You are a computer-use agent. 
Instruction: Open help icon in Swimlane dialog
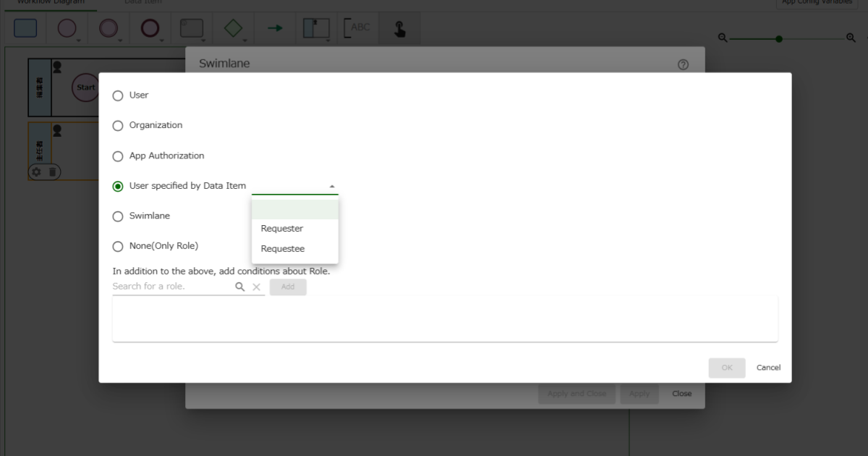(x=683, y=64)
